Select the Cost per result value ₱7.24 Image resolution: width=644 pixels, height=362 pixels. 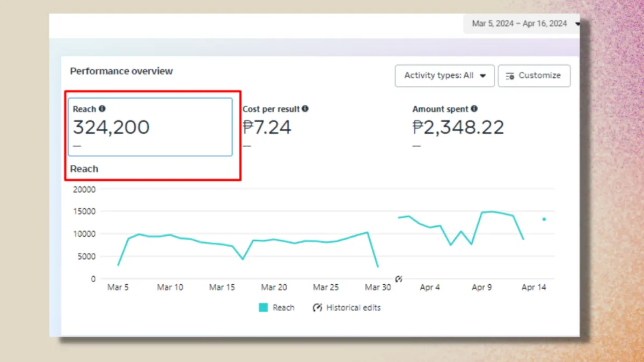(x=267, y=128)
